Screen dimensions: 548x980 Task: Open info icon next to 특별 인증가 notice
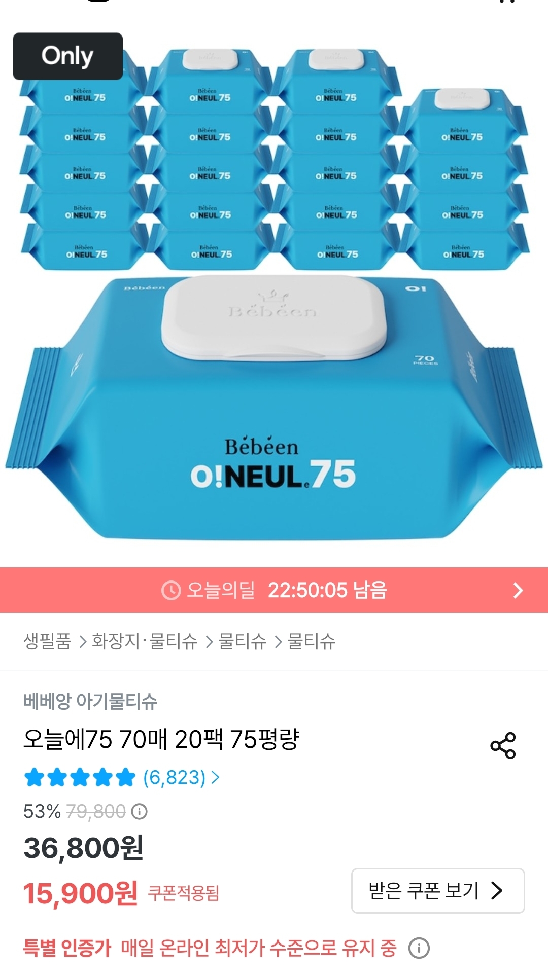pyautogui.click(x=419, y=948)
